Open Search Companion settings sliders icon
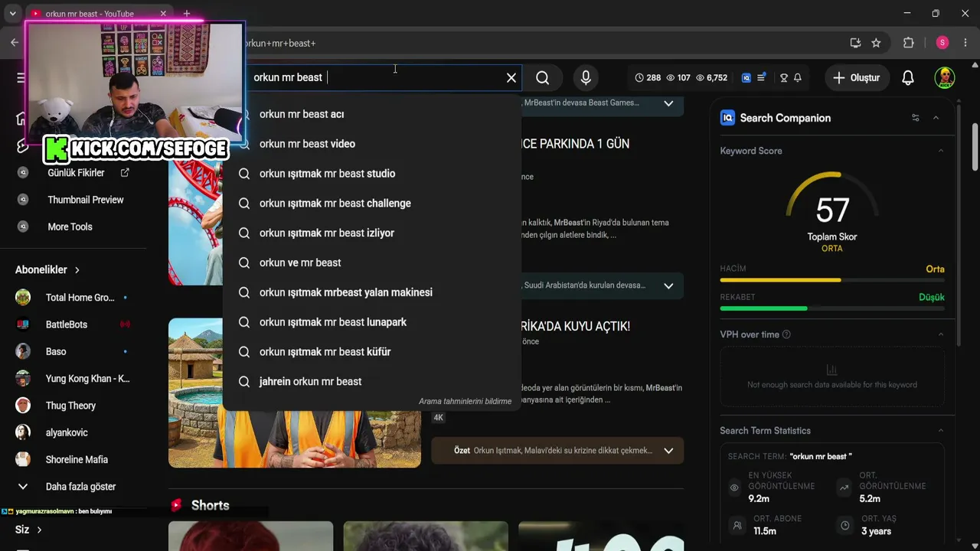This screenshot has height=551, width=980. 915,118
